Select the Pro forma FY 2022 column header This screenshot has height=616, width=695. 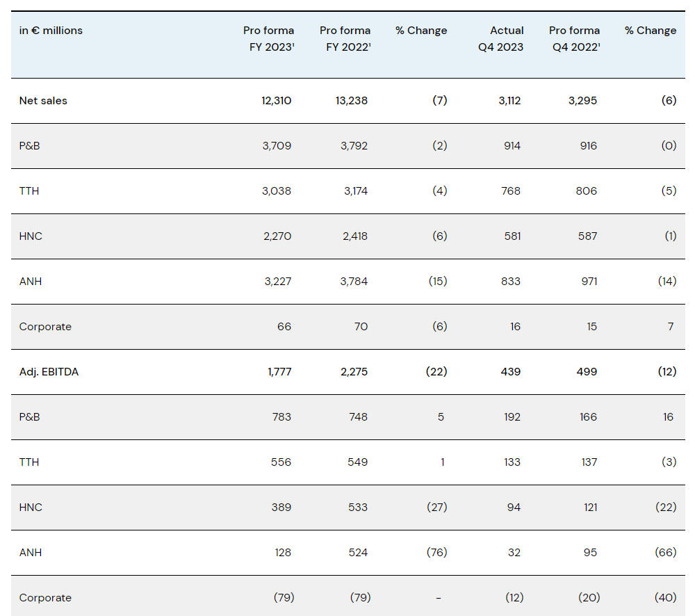pyautogui.click(x=345, y=39)
